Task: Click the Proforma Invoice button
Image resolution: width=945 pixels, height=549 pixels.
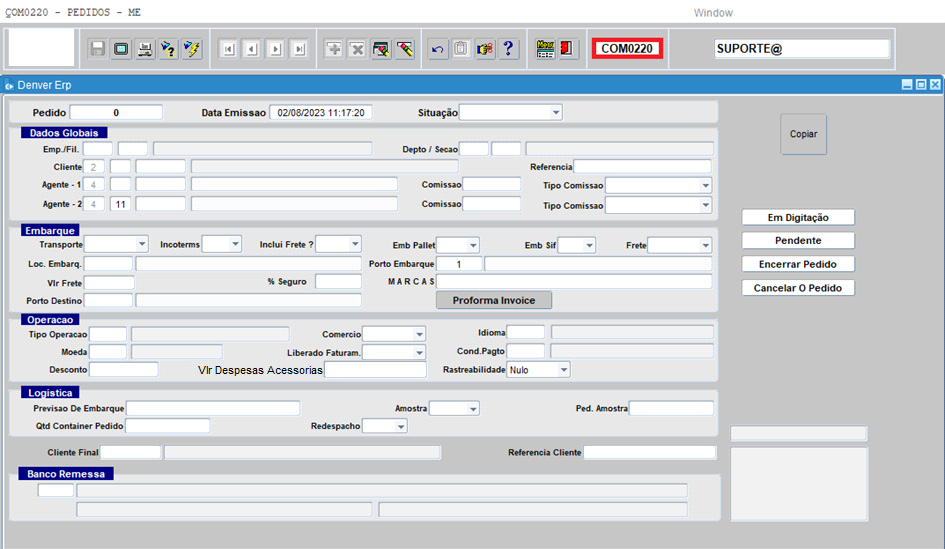Action: (494, 300)
